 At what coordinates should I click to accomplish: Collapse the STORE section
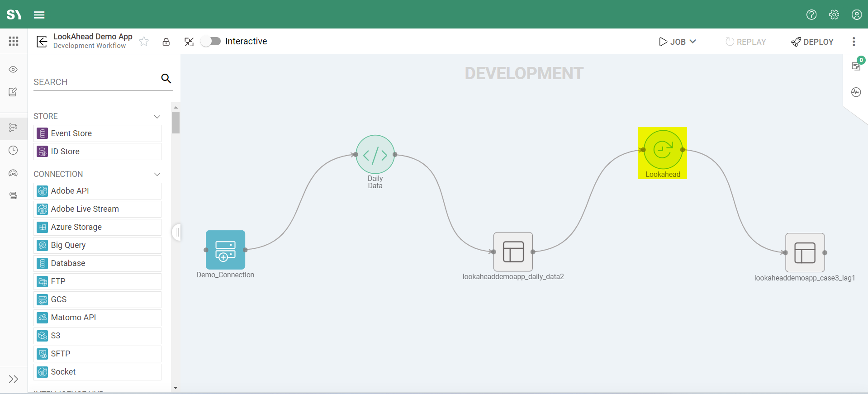[x=157, y=117]
